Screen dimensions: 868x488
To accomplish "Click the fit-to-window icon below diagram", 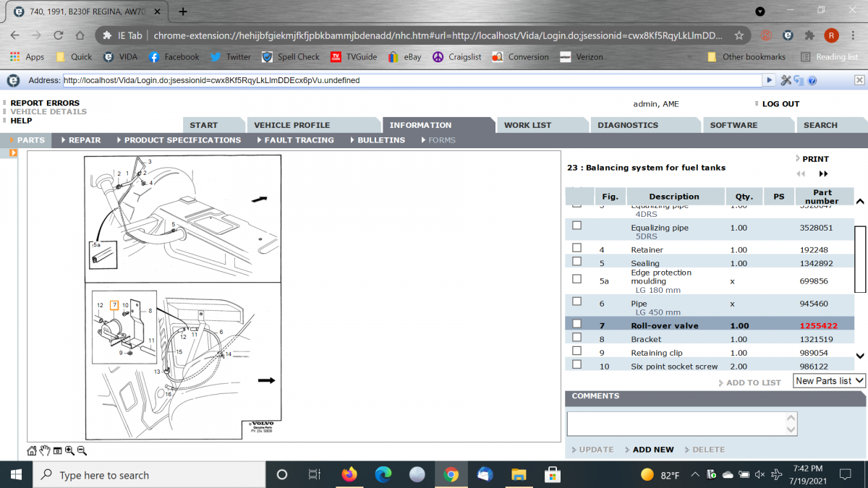I will pos(57,450).
